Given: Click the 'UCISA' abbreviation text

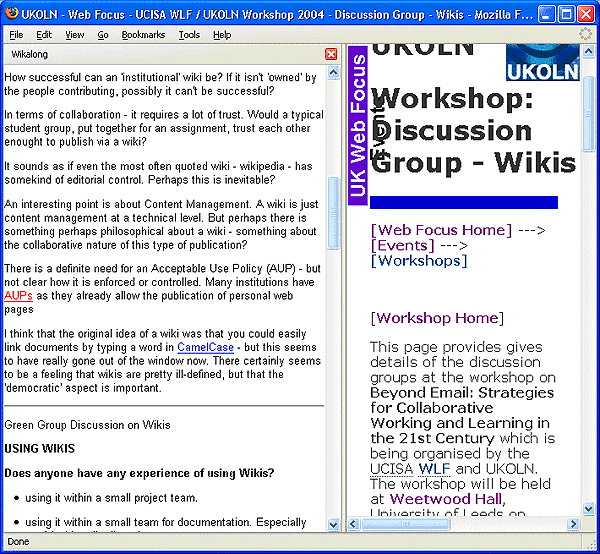Looking at the screenshot, I should coord(392,469).
